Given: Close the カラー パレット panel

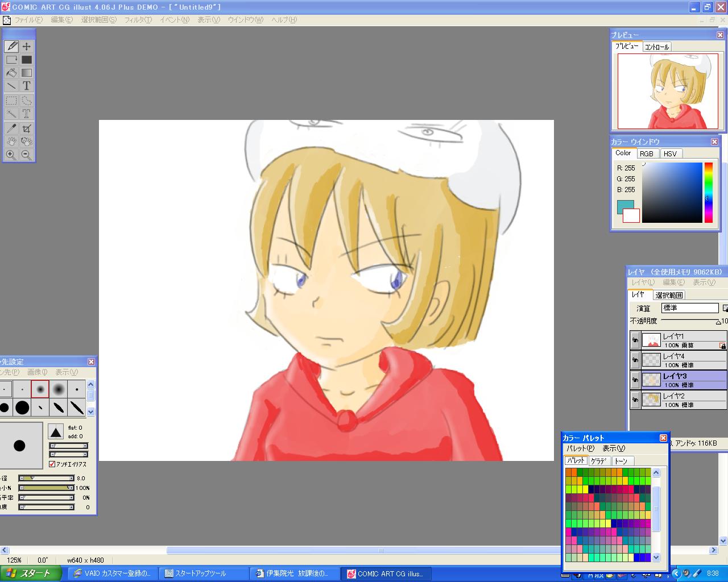Looking at the screenshot, I should [663, 438].
